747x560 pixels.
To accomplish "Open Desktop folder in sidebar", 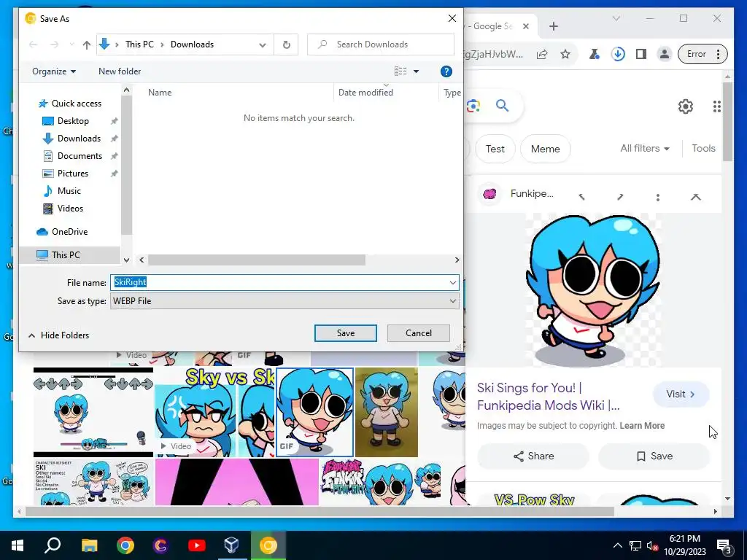I will click(73, 121).
